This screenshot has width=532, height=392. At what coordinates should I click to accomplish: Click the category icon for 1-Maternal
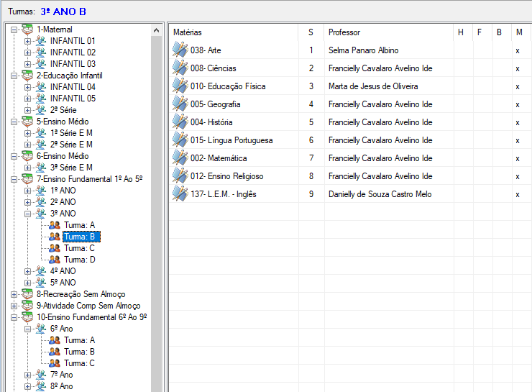(x=27, y=29)
